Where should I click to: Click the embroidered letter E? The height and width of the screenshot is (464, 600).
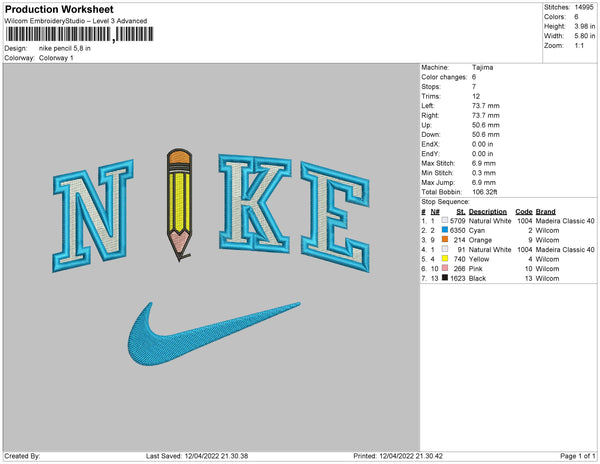pyautogui.click(x=335, y=217)
